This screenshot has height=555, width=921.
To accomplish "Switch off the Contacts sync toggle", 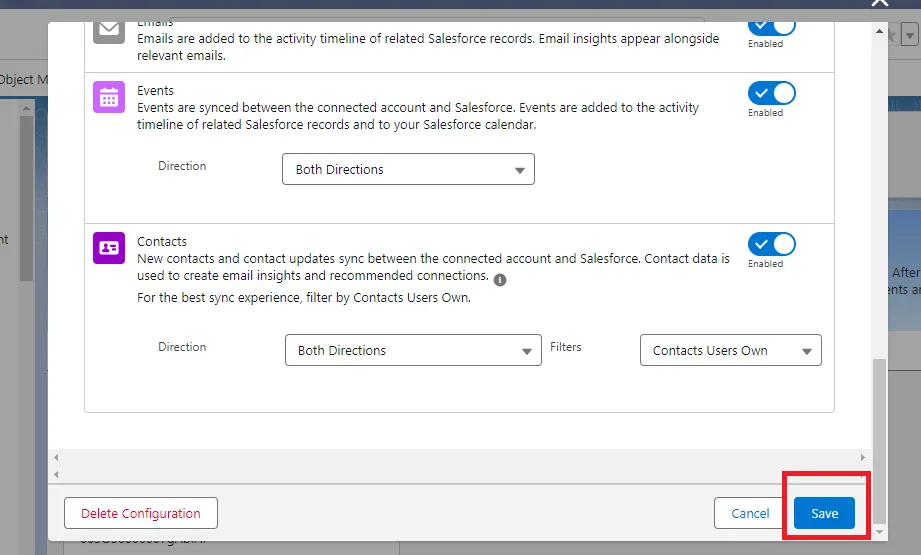I will point(771,244).
